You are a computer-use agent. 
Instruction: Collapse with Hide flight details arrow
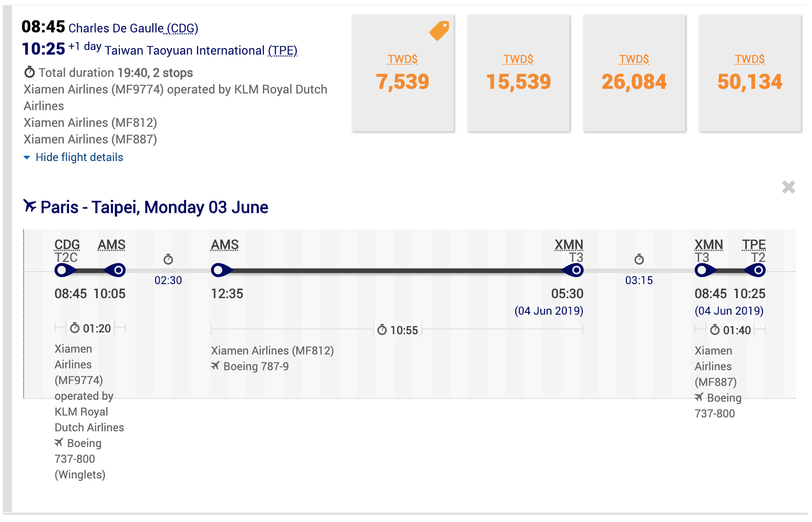tap(27, 157)
